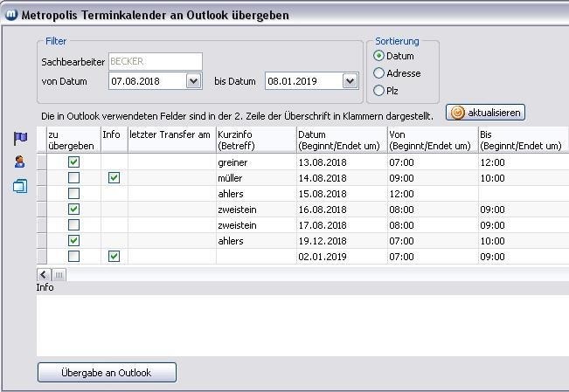The height and width of the screenshot is (392, 569).
Task: Click the blue flag icon in sidebar
Action: click(20, 139)
